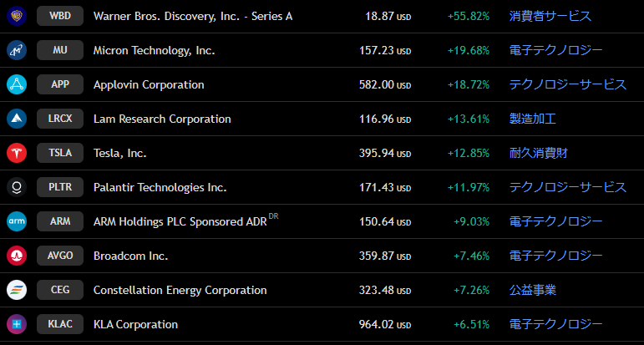The width and height of the screenshot is (644, 345).
Task: Click the Micron Technology logo icon
Action: click(17, 50)
